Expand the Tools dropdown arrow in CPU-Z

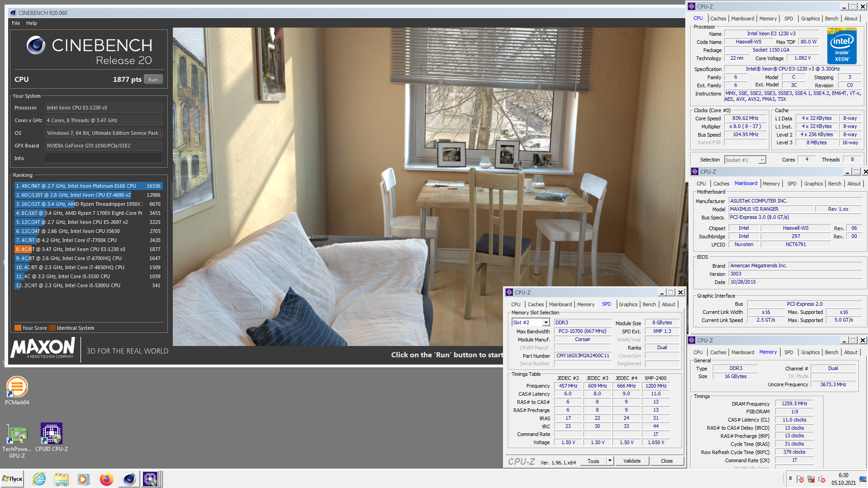(610, 461)
